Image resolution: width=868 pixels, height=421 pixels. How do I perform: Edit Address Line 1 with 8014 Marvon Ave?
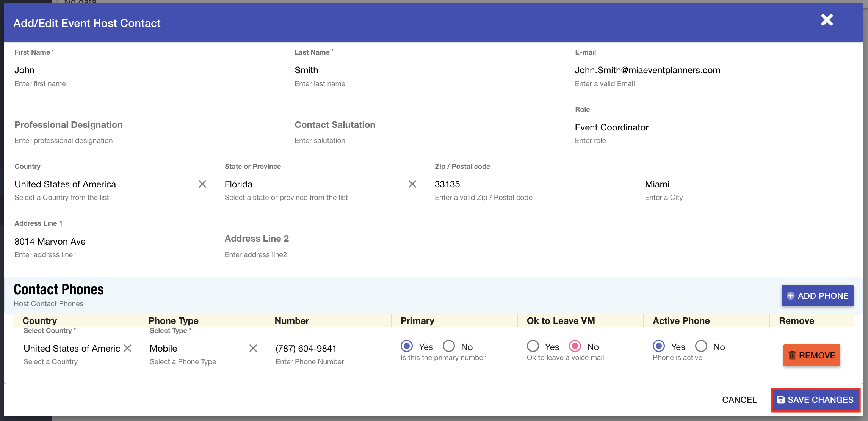click(x=113, y=242)
